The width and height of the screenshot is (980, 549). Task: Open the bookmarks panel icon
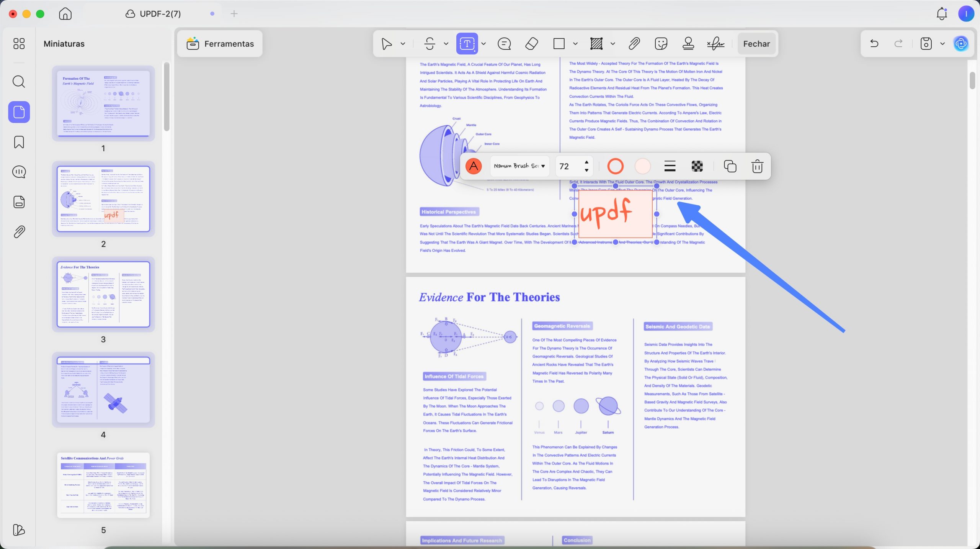19,142
